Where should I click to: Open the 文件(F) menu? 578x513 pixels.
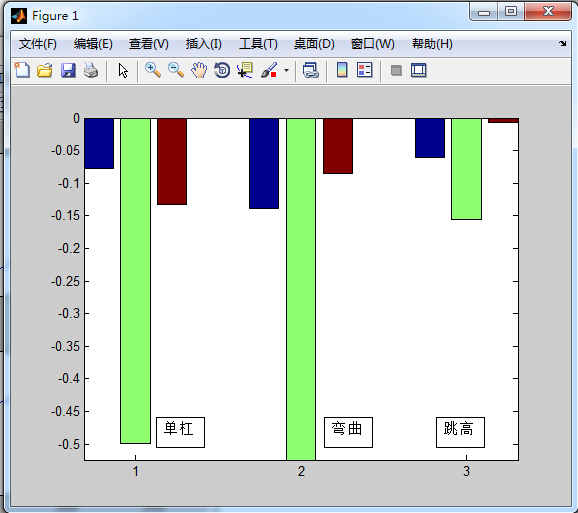coord(38,44)
